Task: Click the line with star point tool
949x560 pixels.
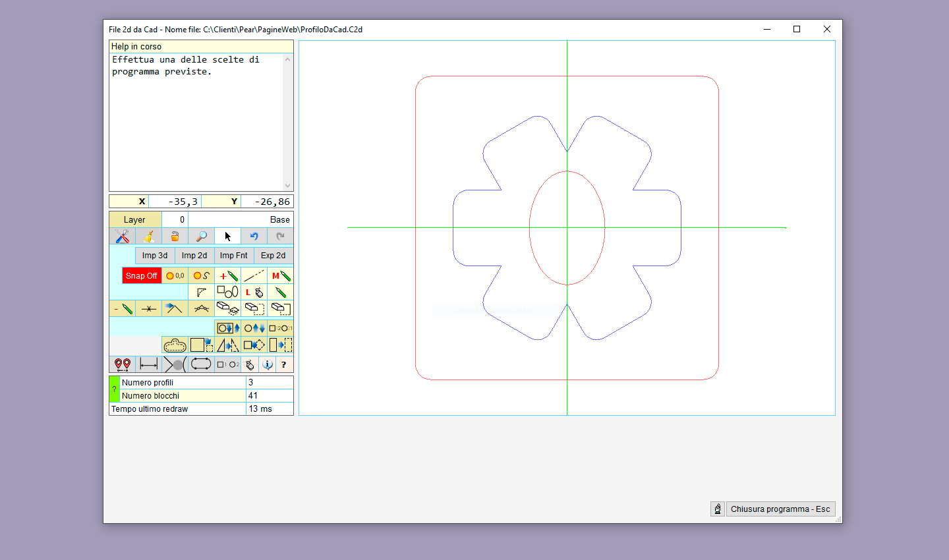Action: click(148, 308)
